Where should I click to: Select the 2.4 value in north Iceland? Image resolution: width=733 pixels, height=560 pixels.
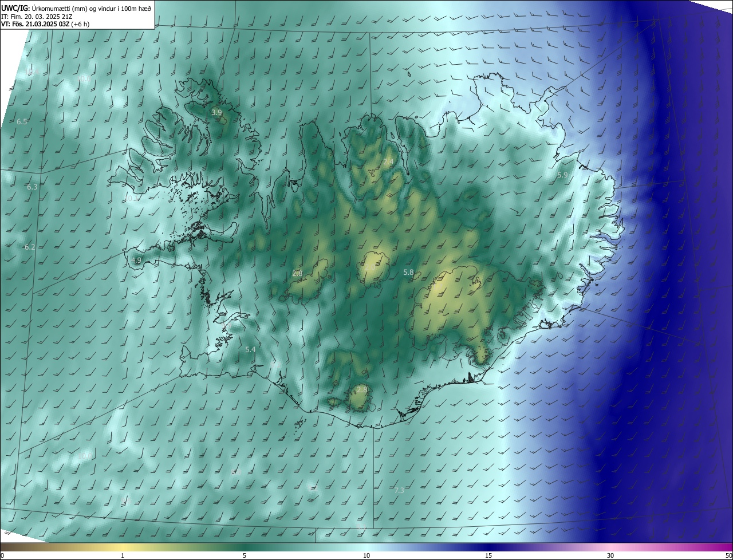coord(388,162)
